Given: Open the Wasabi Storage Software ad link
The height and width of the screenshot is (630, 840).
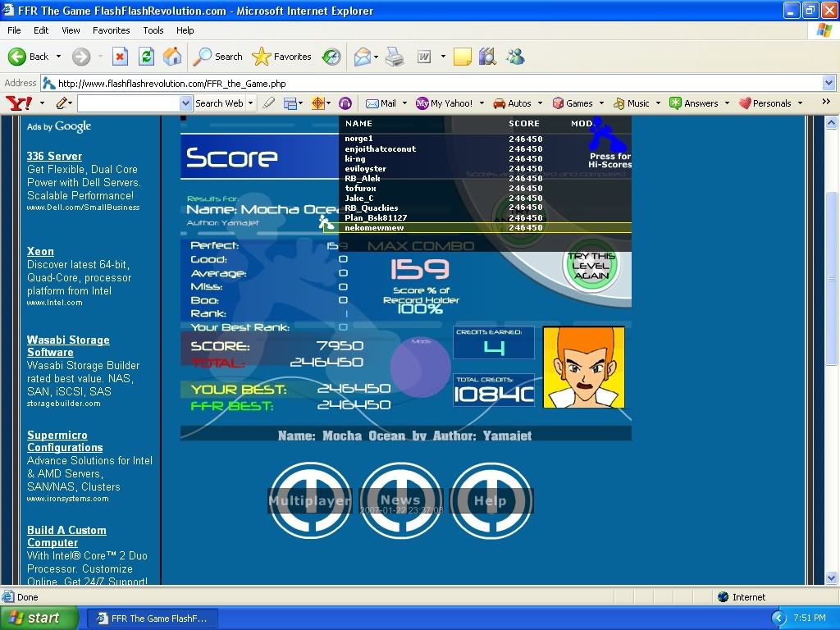Looking at the screenshot, I should point(67,346).
